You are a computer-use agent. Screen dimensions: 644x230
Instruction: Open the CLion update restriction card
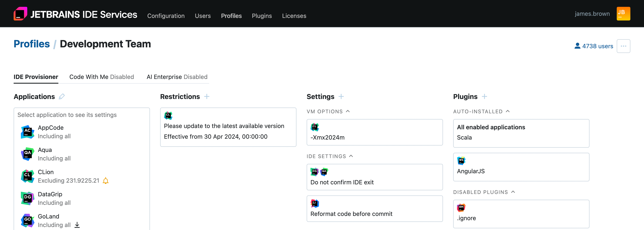tap(228, 127)
